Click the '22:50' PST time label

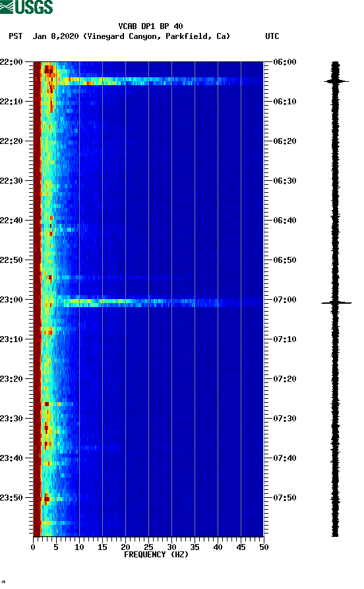tap(11, 260)
